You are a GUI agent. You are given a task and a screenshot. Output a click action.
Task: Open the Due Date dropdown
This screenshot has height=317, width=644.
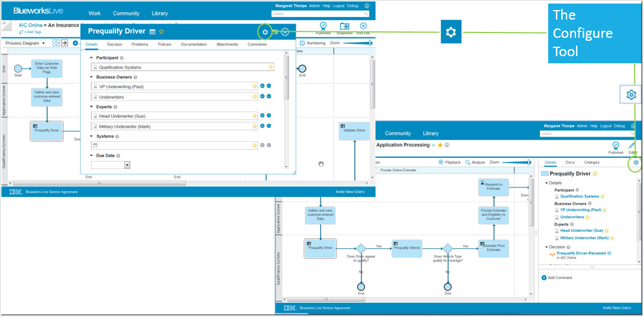127,164
